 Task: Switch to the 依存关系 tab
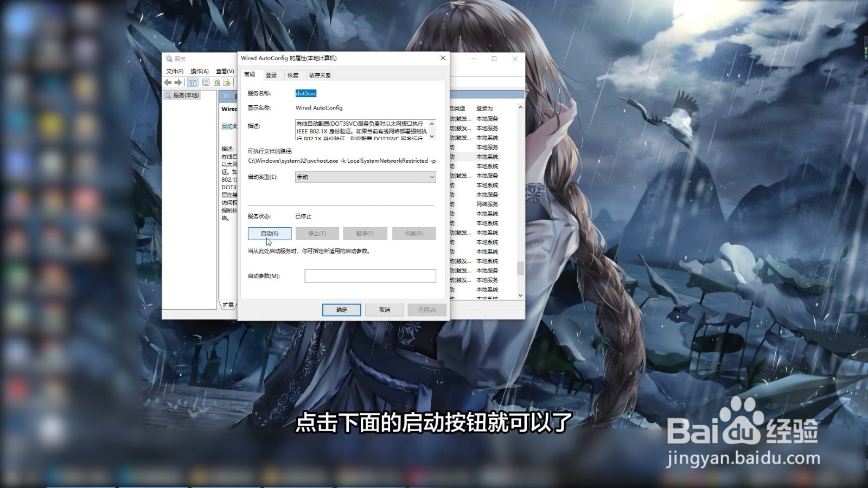click(320, 75)
